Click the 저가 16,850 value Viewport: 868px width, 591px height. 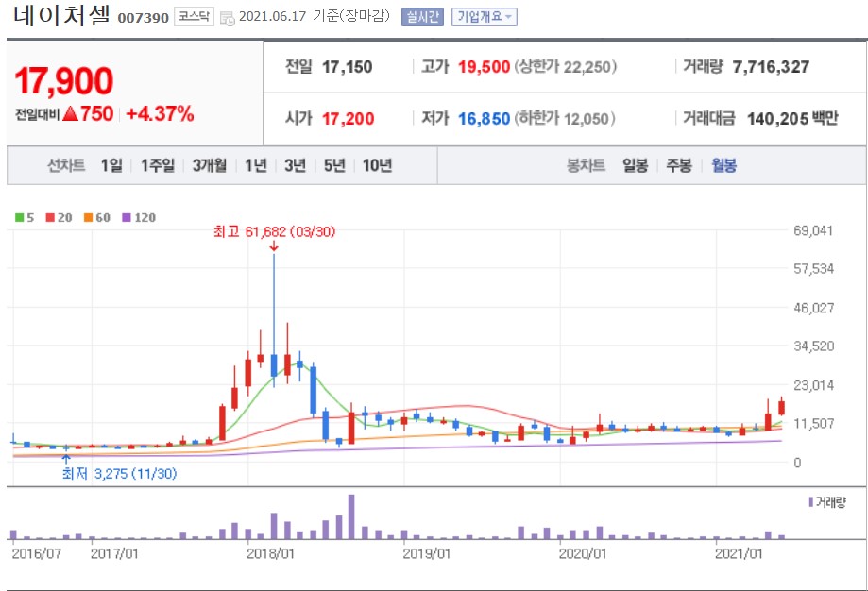(484, 118)
